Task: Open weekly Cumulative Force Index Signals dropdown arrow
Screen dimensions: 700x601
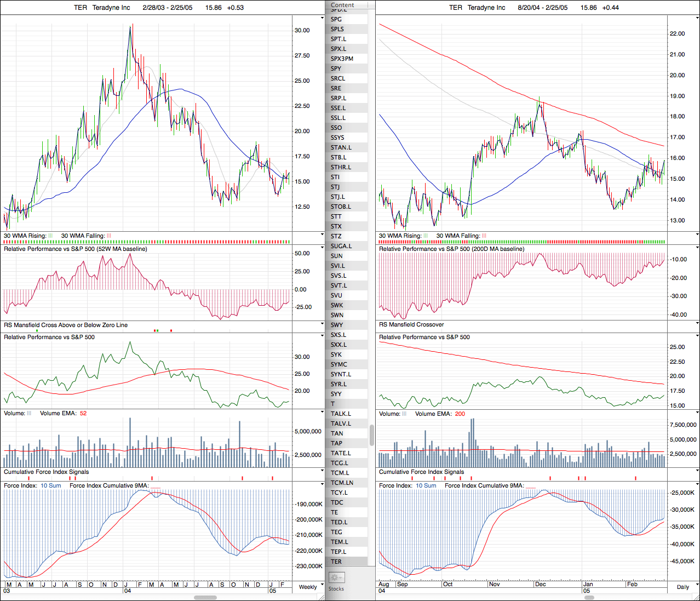Action: click(322, 471)
